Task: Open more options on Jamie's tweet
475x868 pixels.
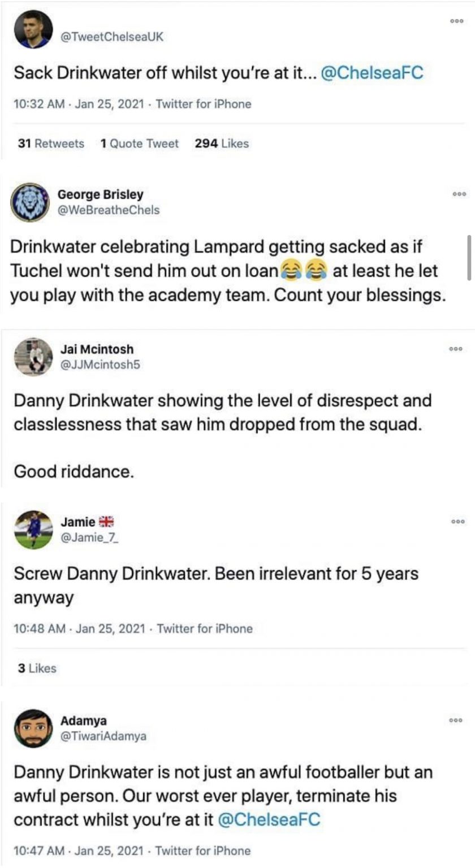Action: (x=456, y=521)
